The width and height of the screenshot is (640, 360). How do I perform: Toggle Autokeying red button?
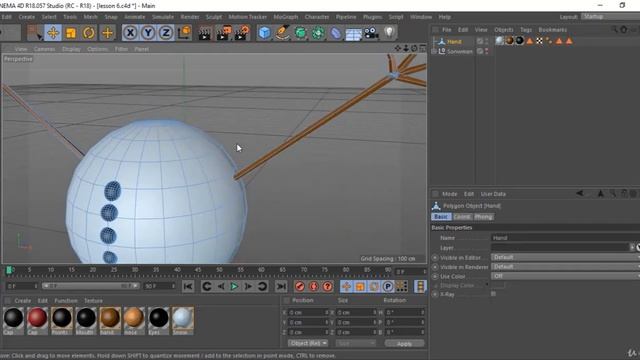(313, 287)
